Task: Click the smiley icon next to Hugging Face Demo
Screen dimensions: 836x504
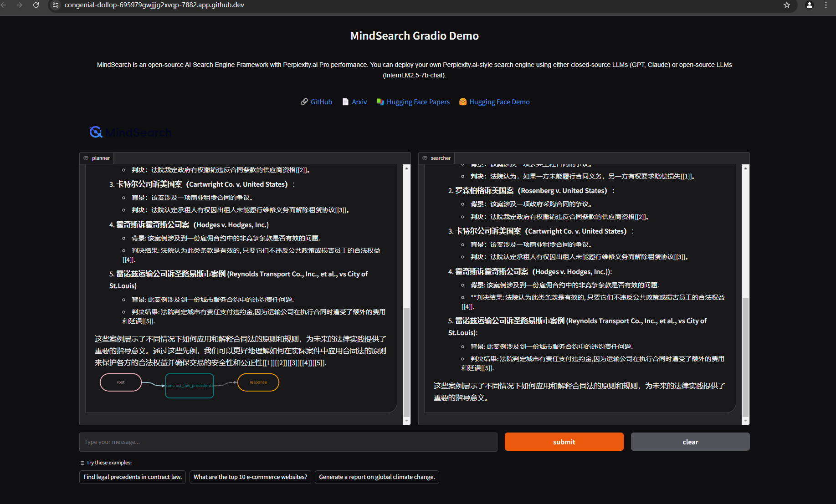Action: (x=463, y=102)
